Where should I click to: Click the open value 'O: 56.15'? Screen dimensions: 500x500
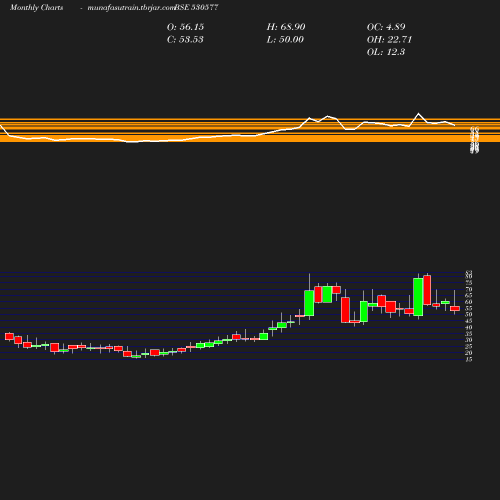(185, 27)
